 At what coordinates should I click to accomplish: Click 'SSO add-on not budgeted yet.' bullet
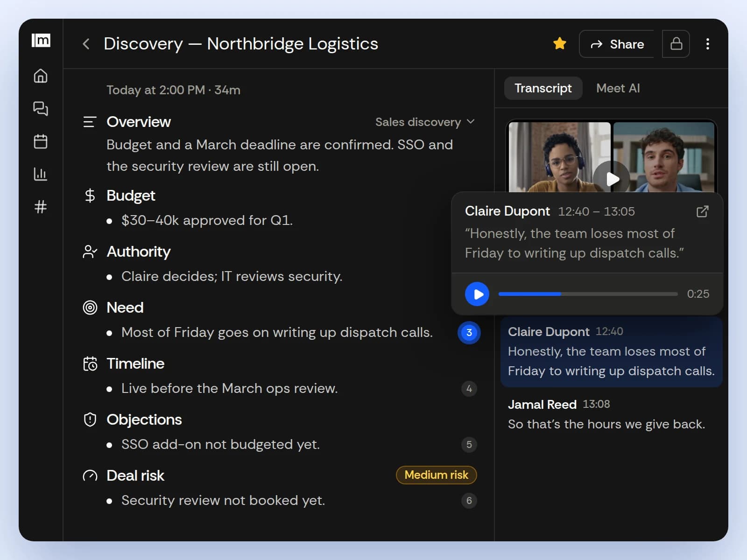click(x=220, y=444)
